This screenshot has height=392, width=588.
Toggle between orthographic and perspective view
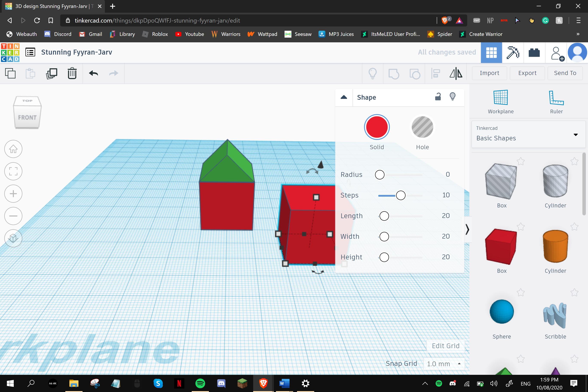pyautogui.click(x=14, y=238)
